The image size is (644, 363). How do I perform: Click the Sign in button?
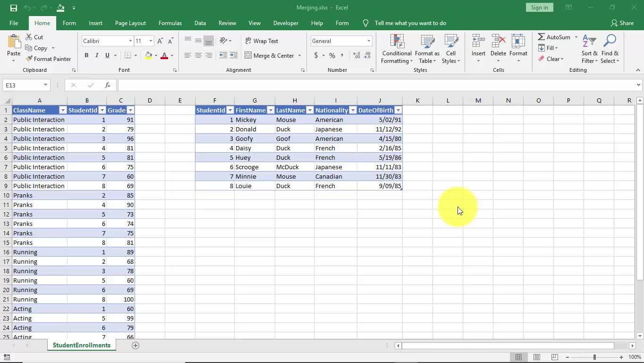tap(539, 8)
